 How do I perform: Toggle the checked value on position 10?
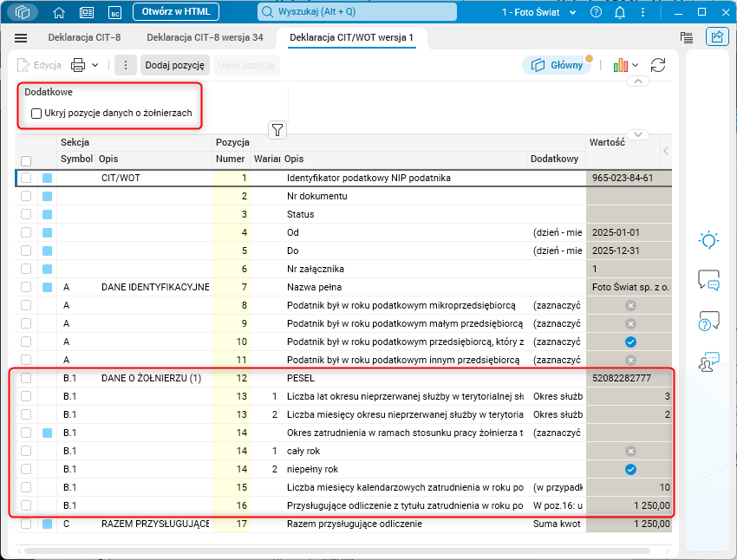630,342
